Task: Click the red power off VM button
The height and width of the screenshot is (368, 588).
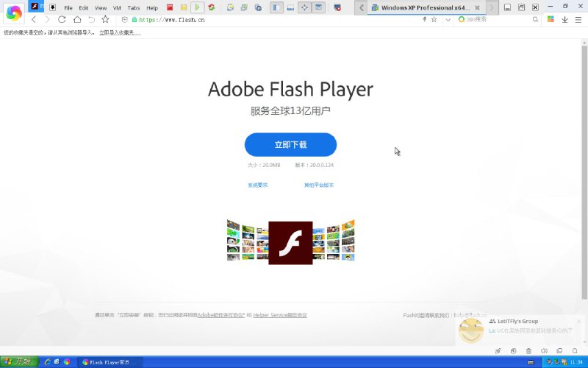Action: pyautogui.click(x=170, y=7)
